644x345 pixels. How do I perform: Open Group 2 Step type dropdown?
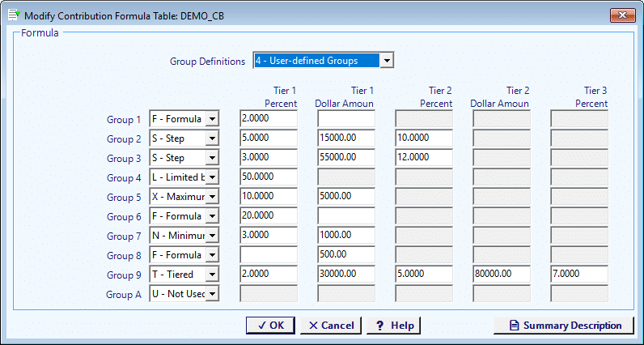tap(212, 138)
